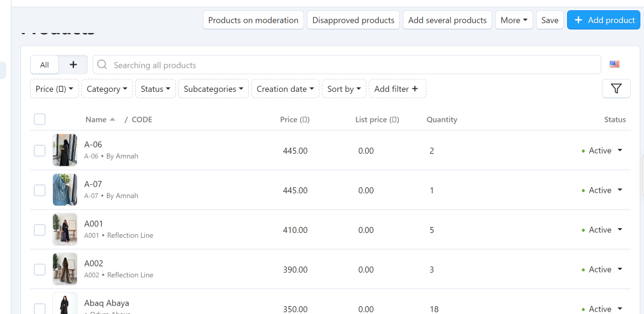Open A-06 product thumbnail image
Viewport: 644px width, 314px height.
click(65, 150)
